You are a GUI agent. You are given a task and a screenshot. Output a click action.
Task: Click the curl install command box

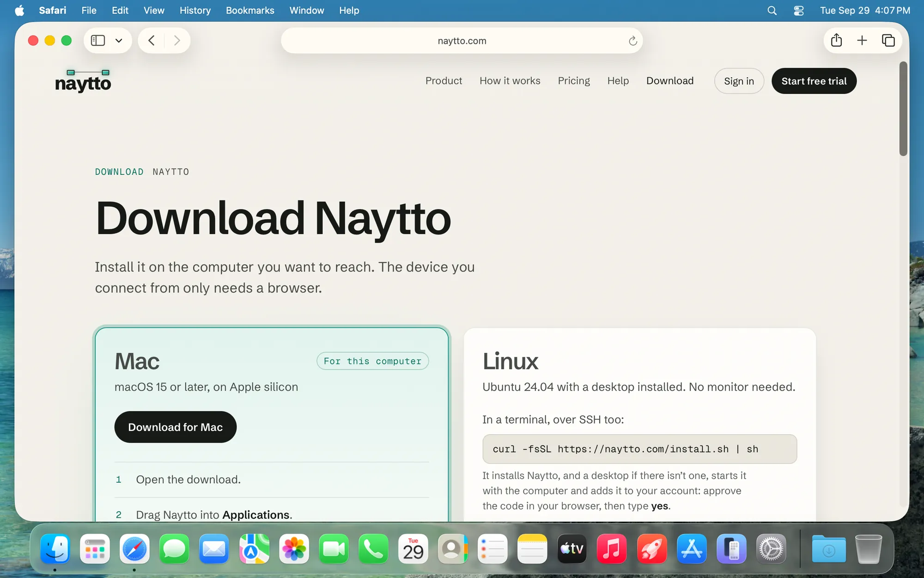640,449
